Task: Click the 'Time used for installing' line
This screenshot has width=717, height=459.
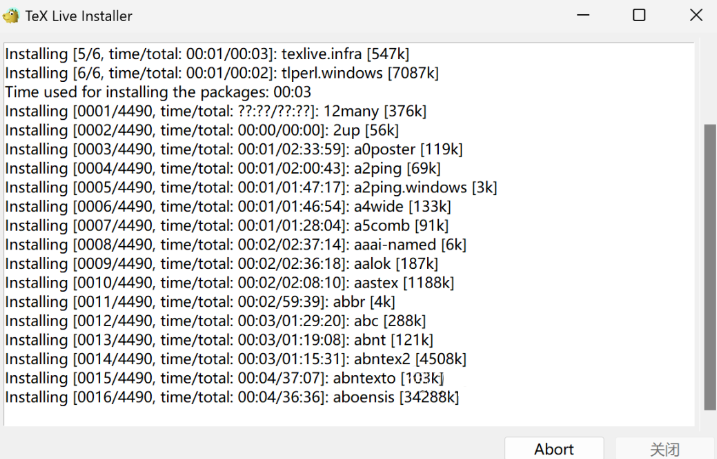Action: (x=158, y=92)
